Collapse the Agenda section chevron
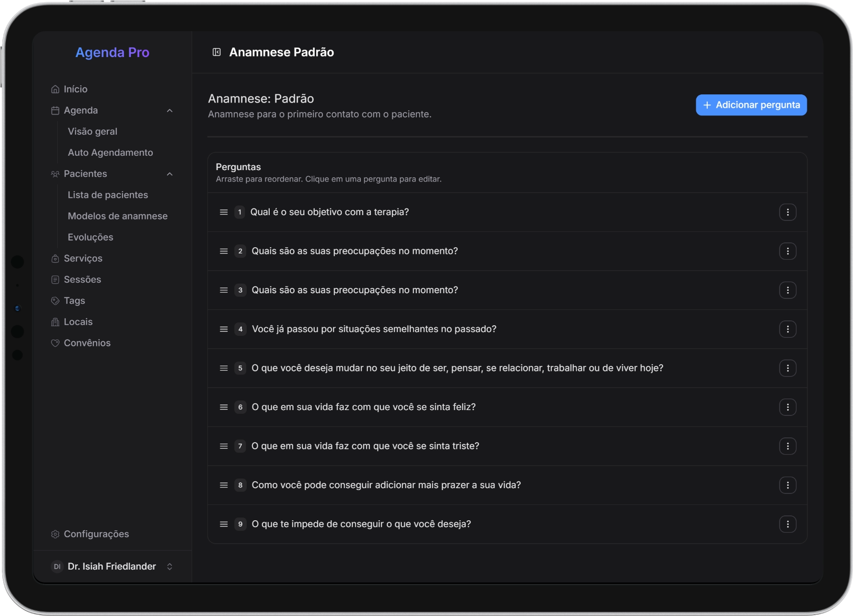Screen dimensions: 853x616 click(170, 110)
